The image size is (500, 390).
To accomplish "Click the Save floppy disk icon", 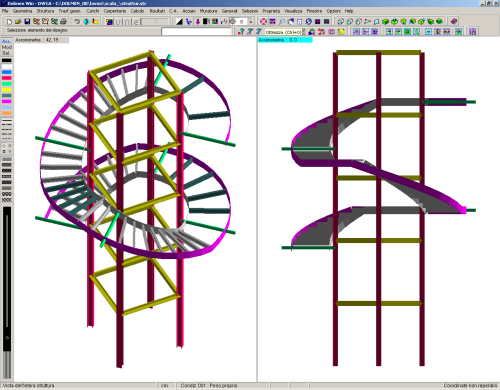I will point(27,22).
